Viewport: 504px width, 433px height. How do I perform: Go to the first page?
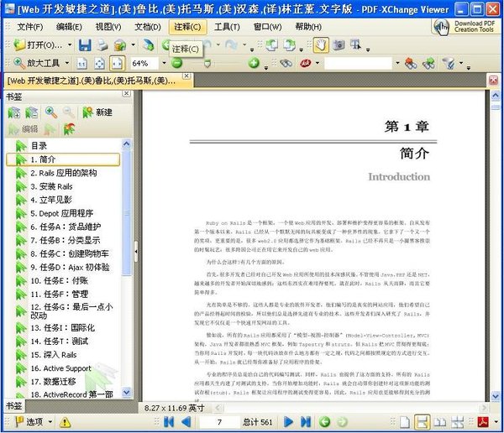[169, 422]
